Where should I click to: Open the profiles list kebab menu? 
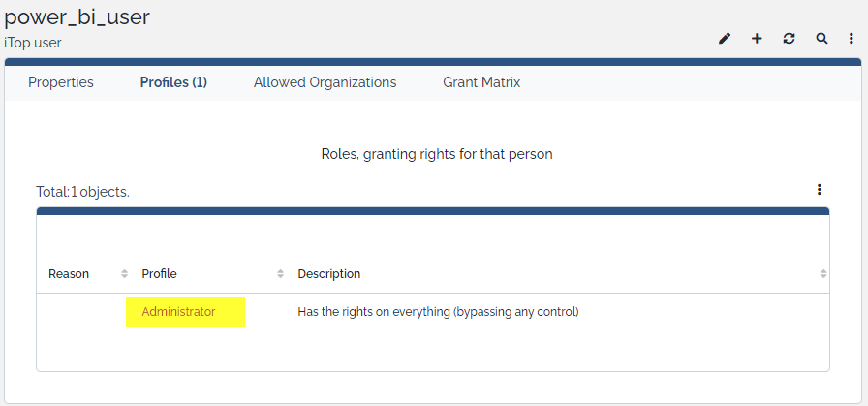point(820,190)
